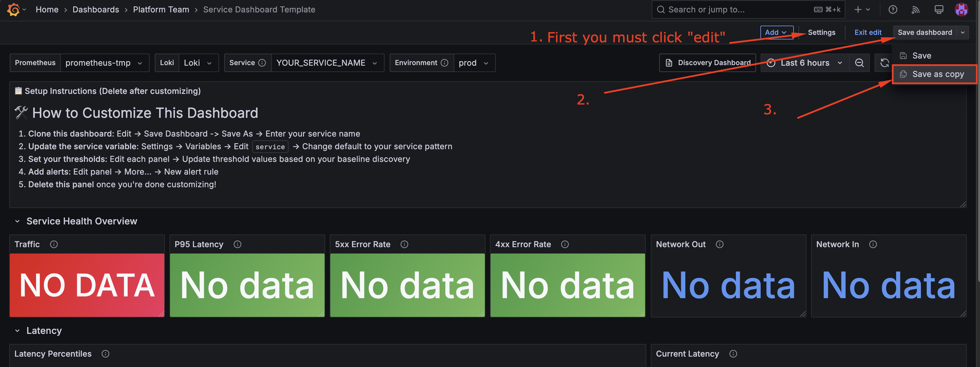The height and width of the screenshot is (367, 980).
Task: Go to Home breadcrumb
Action: [x=47, y=10]
